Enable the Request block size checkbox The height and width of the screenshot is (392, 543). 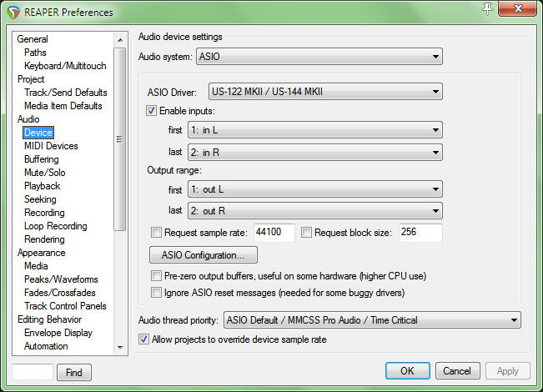(x=306, y=233)
